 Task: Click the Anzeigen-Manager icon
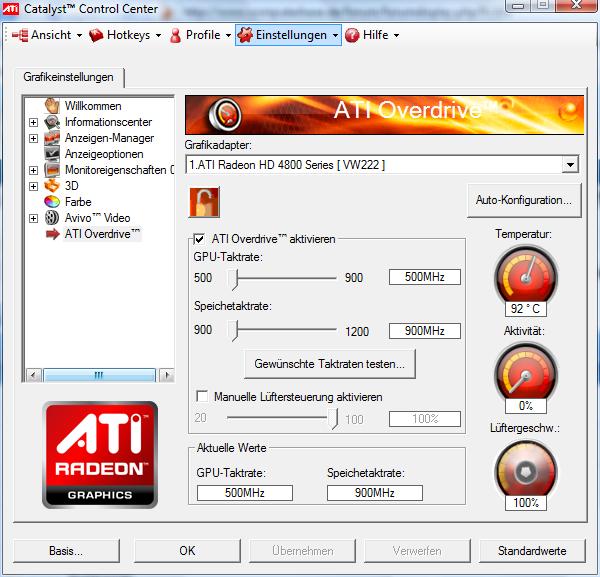click(x=52, y=138)
